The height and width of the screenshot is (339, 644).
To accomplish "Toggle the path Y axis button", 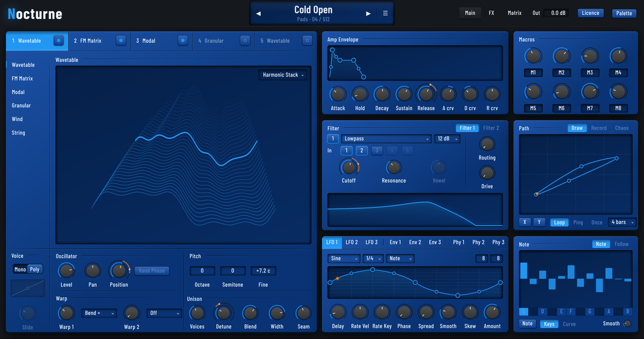I will 539,222.
